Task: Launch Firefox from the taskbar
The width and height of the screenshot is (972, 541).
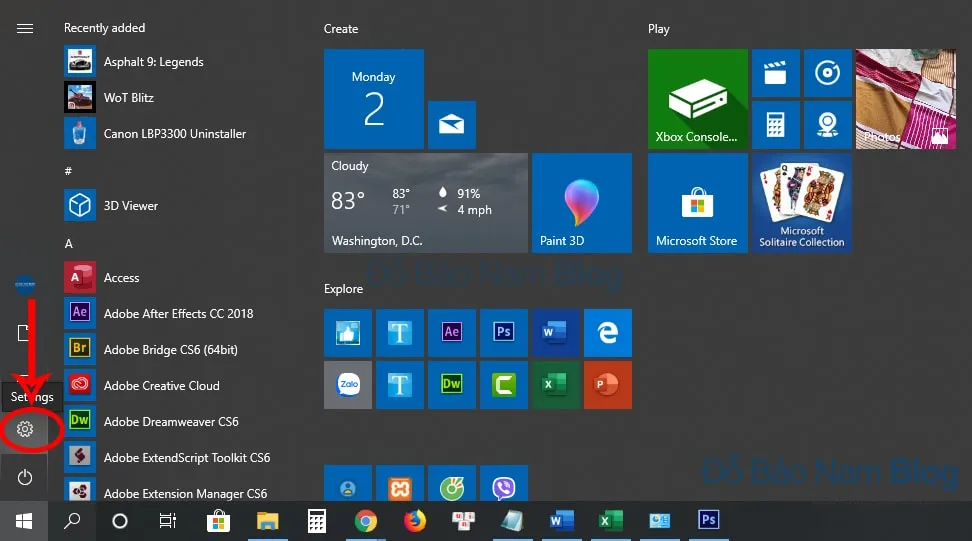Action: coord(415,521)
